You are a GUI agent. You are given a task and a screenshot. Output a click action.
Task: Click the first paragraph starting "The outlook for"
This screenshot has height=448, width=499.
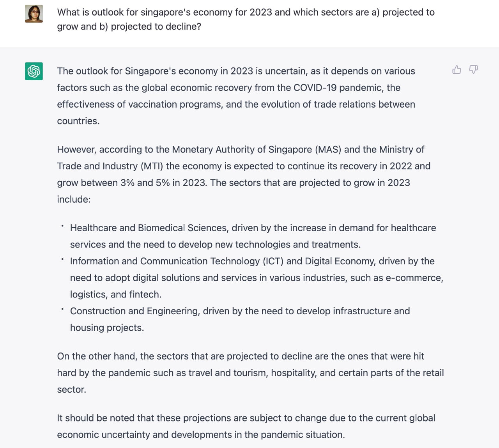pyautogui.click(x=236, y=96)
